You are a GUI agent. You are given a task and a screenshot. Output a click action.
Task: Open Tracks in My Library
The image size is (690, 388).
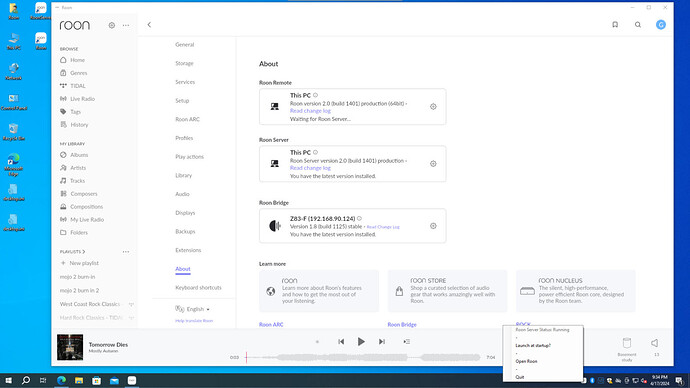77,181
